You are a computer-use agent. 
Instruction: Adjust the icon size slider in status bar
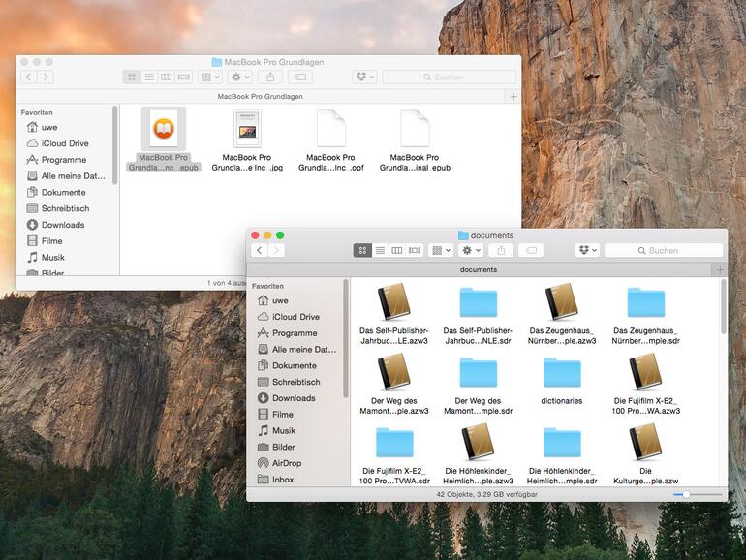point(686,494)
